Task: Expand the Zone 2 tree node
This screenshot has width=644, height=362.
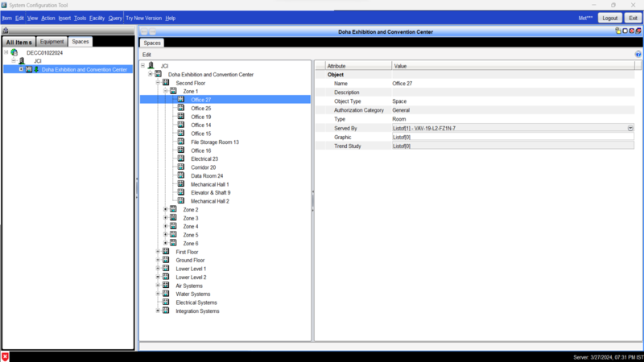Action: (x=165, y=210)
